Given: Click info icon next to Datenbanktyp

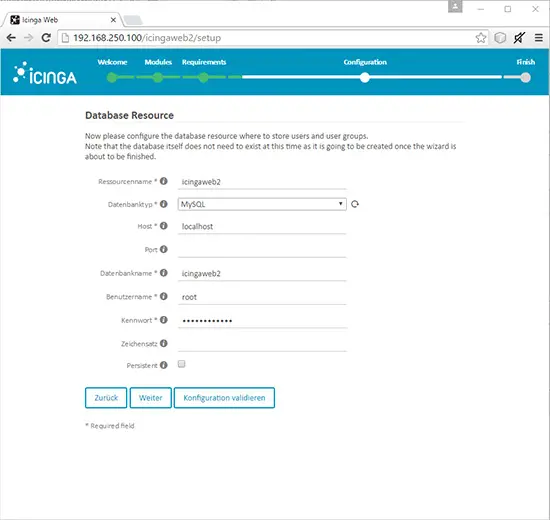Looking at the screenshot, I should pos(163,204).
